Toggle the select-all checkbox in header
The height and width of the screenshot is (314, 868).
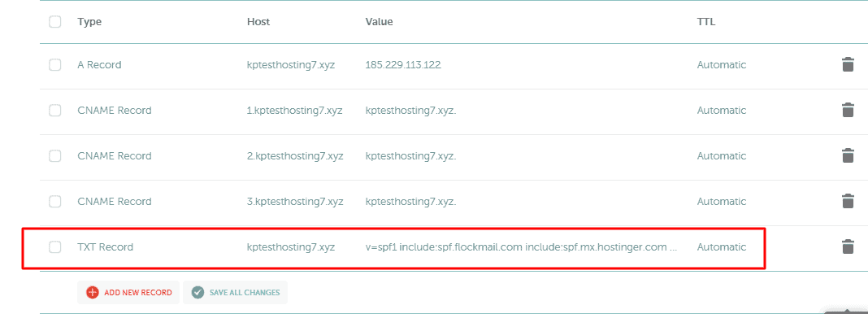pyautogui.click(x=54, y=22)
